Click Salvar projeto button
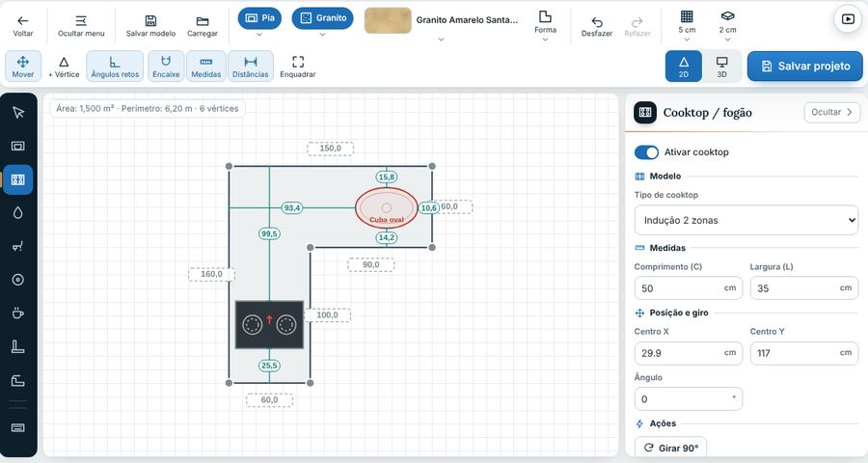Screen dimensions: 868x463 coord(805,66)
